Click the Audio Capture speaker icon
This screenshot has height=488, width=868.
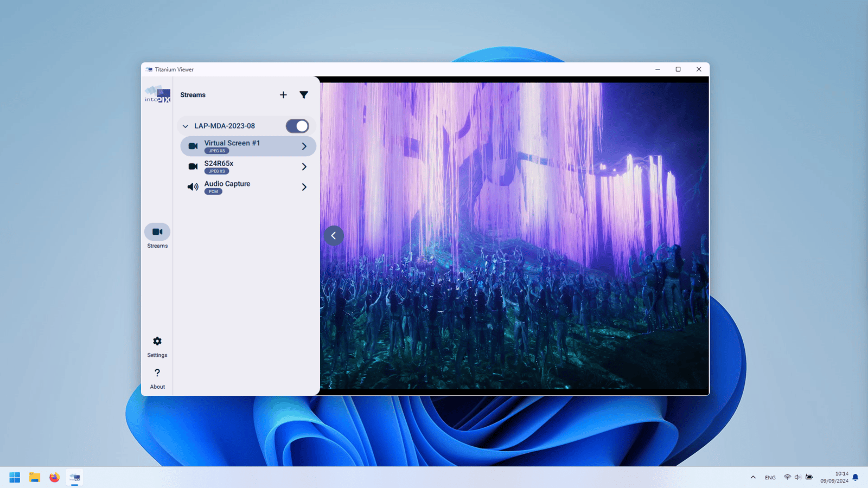click(x=193, y=187)
